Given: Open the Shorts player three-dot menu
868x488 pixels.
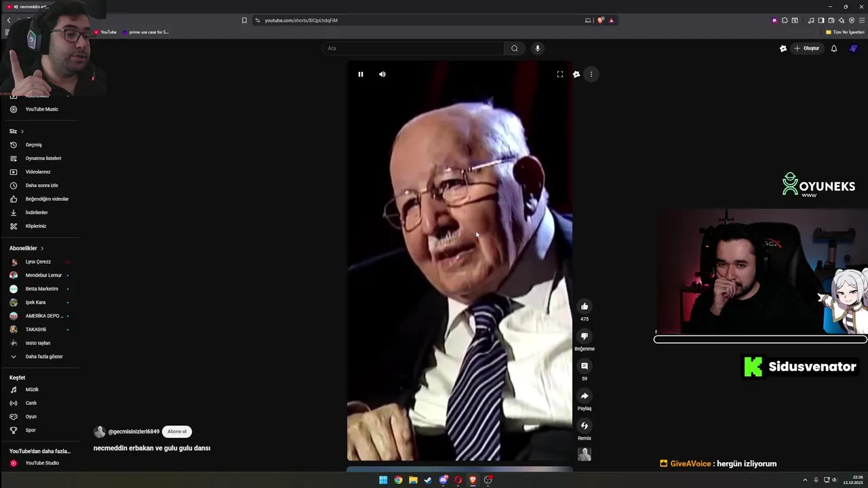Looking at the screenshot, I should [x=591, y=75].
